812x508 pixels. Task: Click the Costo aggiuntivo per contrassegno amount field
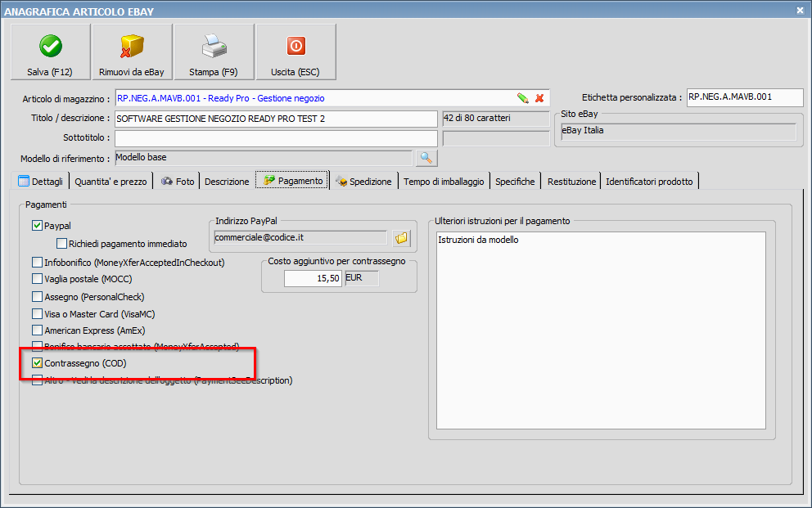point(313,278)
